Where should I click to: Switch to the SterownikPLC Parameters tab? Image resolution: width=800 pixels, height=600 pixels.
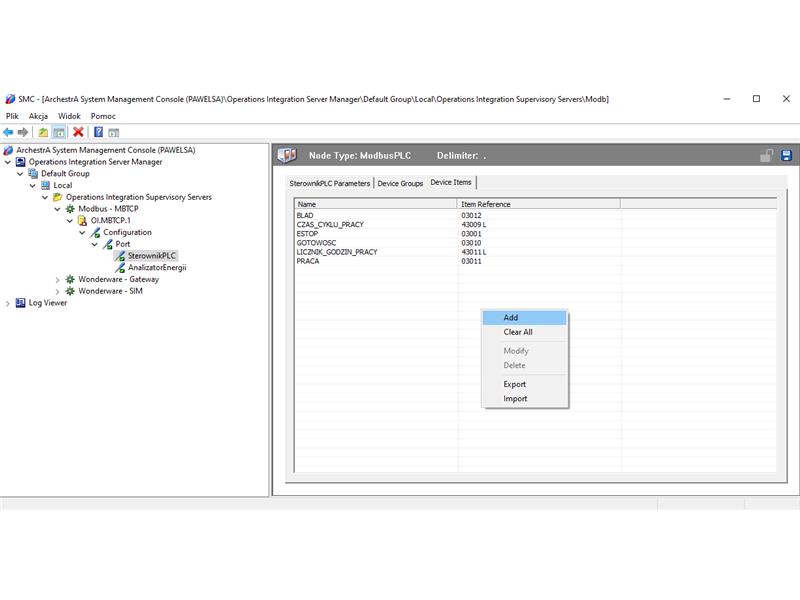(330, 183)
